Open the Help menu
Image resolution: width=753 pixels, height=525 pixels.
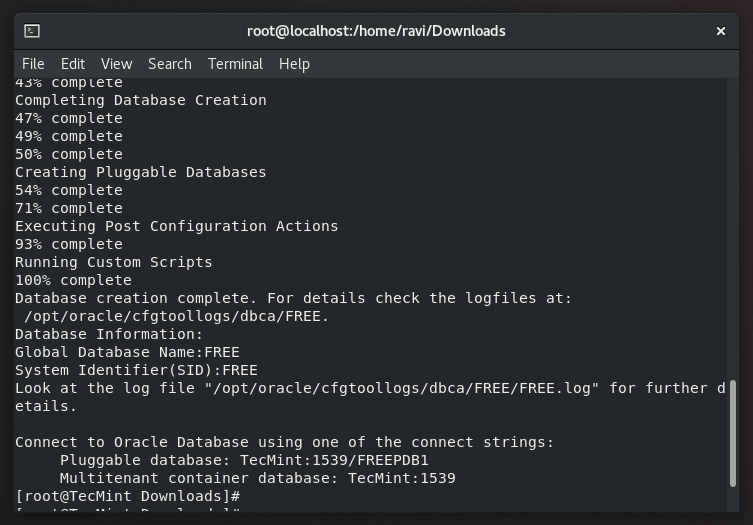[x=294, y=64]
